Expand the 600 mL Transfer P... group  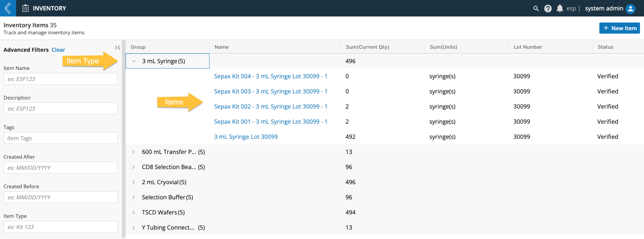pyautogui.click(x=133, y=152)
